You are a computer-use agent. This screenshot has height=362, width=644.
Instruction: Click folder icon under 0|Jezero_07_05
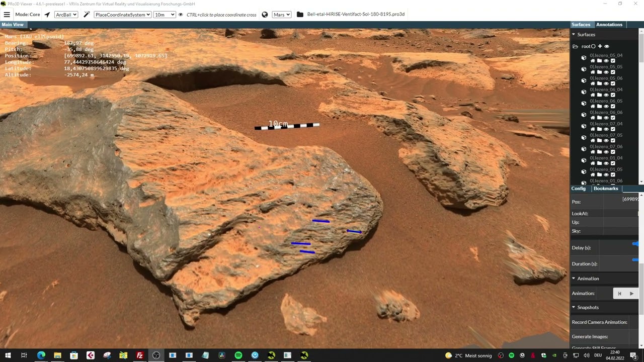pos(599,140)
